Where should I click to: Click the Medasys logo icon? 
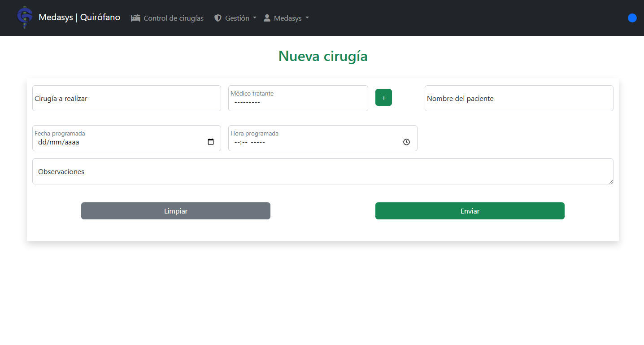pos(25,17)
